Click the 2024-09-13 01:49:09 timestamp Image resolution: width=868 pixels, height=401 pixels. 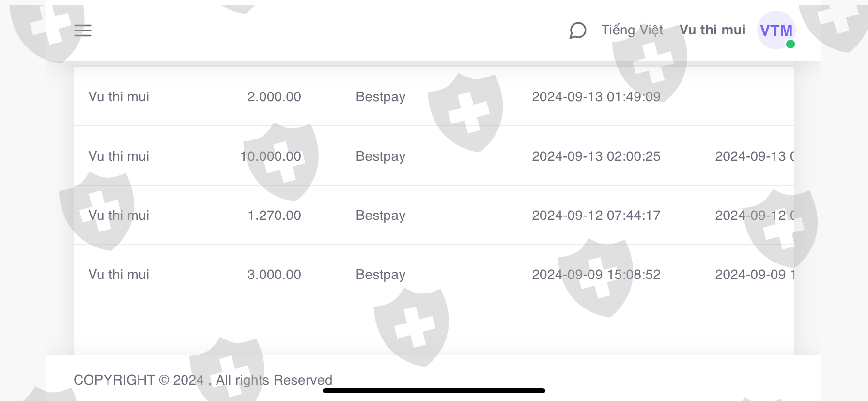point(596,97)
